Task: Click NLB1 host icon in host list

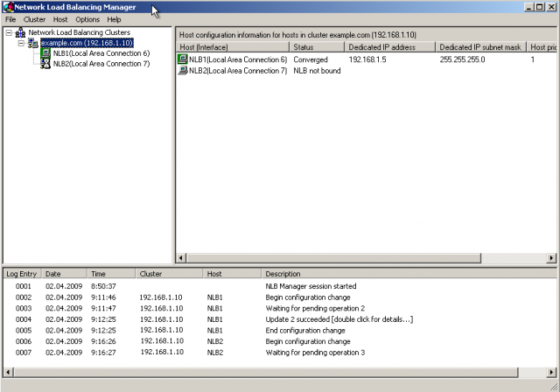Action: point(183,59)
